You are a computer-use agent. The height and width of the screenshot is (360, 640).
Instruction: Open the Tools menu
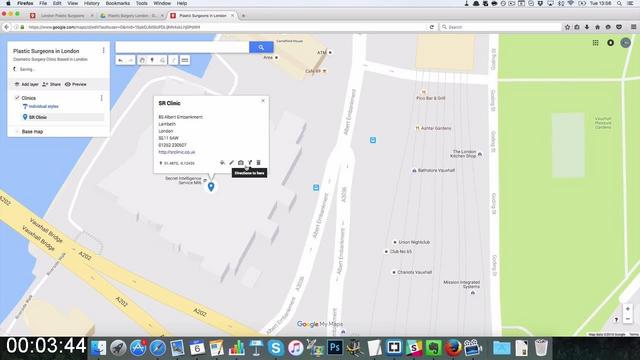point(142,3)
